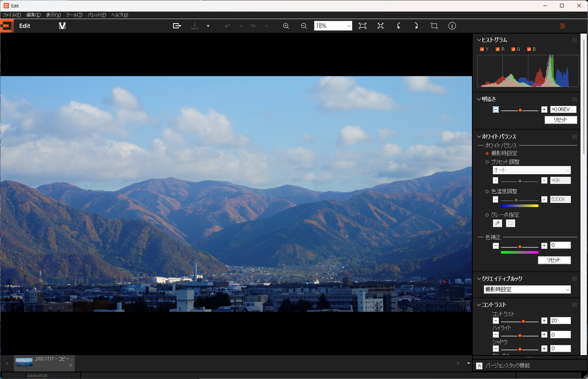
Task: Click the コントラスト slider handle
Action: tap(523, 322)
